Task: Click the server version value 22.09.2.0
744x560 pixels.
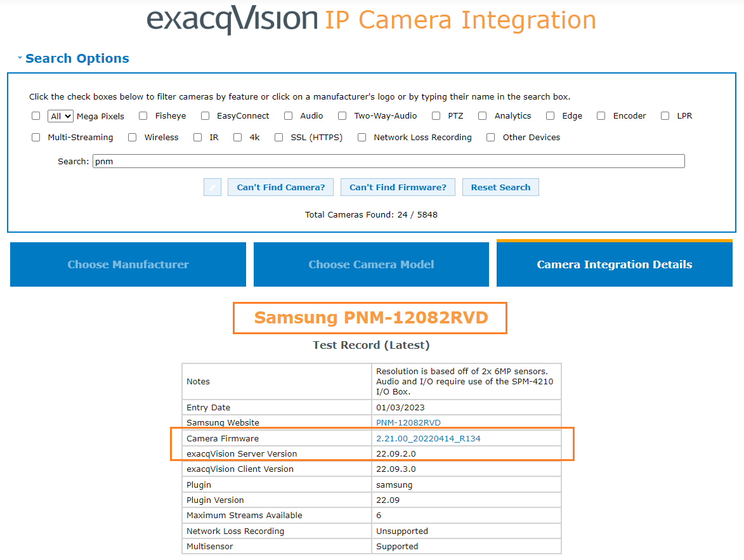Action: pyautogui.click(x=396, y=453)
